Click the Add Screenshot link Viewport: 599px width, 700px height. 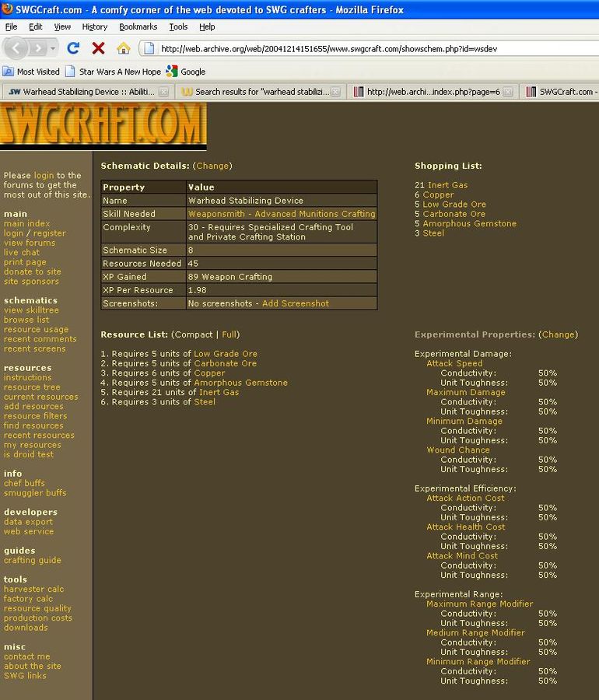coord(295,303)
